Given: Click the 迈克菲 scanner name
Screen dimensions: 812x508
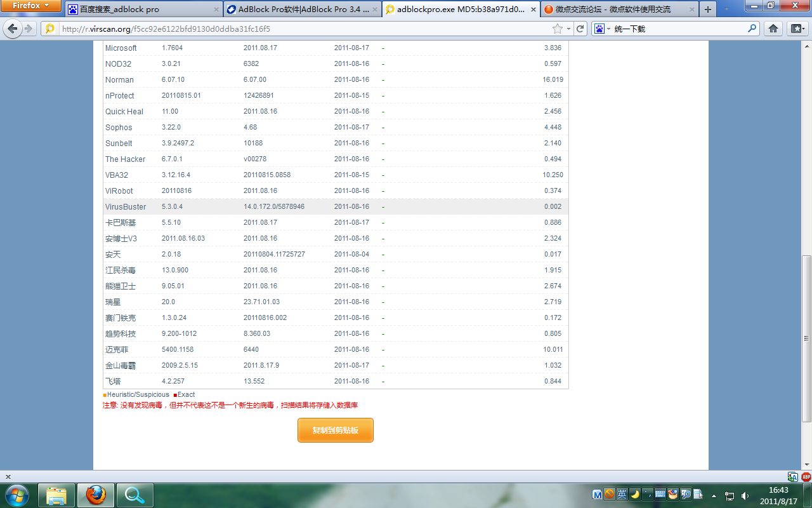Looking at the screenshot, I should (x=117, y=350).
